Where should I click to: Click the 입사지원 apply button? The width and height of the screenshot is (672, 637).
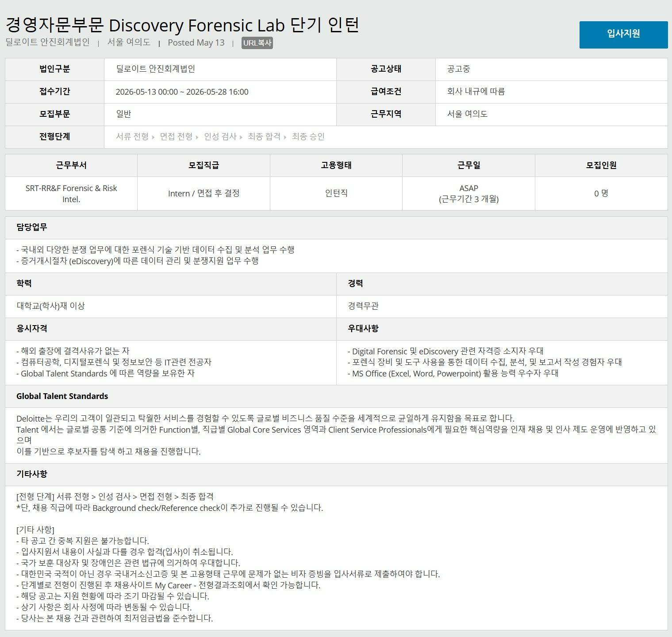[623, 35]
